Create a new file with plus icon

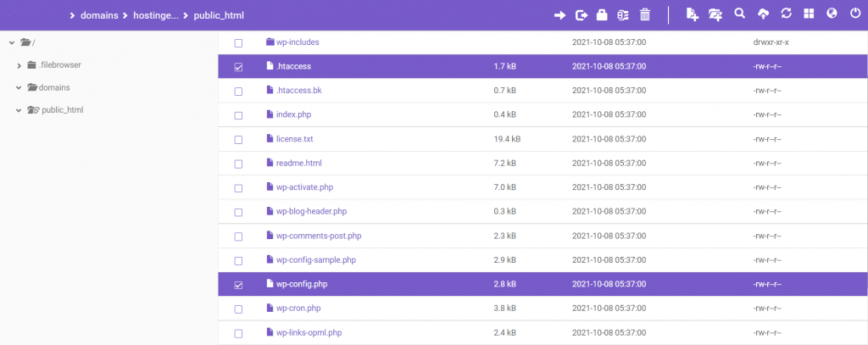(x=692, y=15)
